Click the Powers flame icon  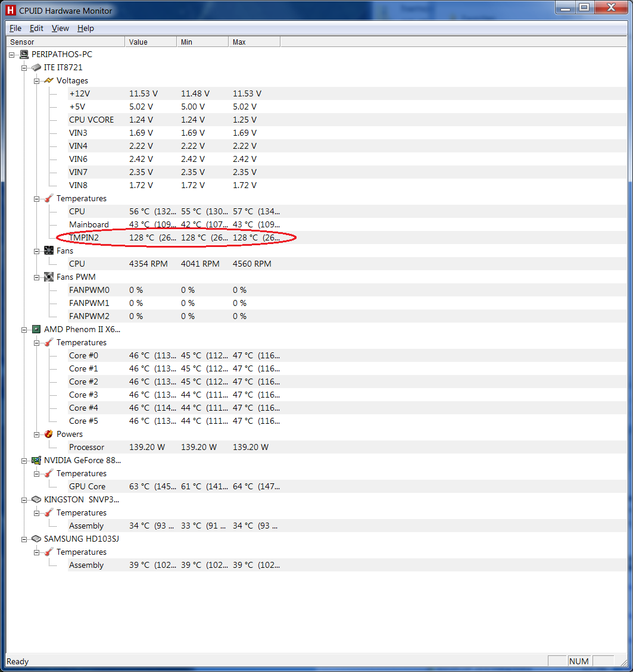point(49,434)
